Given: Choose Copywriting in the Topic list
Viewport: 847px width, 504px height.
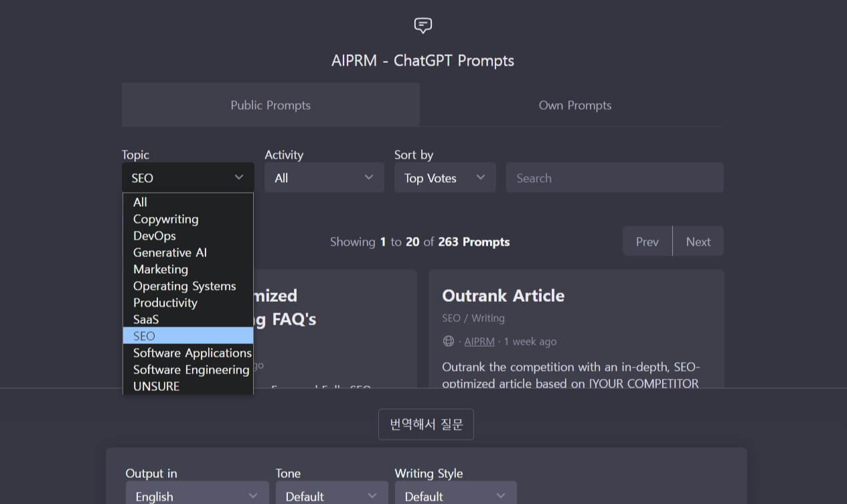Looking at the screenshot, I should 188,219.
